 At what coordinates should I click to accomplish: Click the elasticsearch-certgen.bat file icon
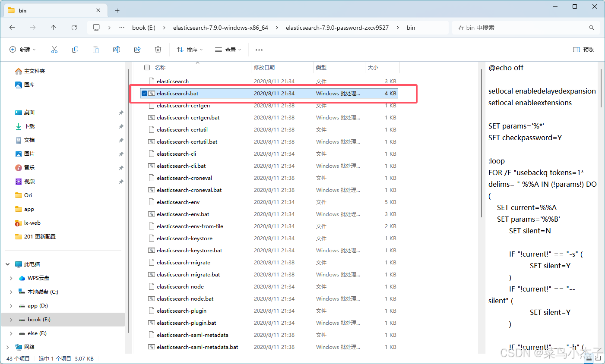click(x=152, y=117)
